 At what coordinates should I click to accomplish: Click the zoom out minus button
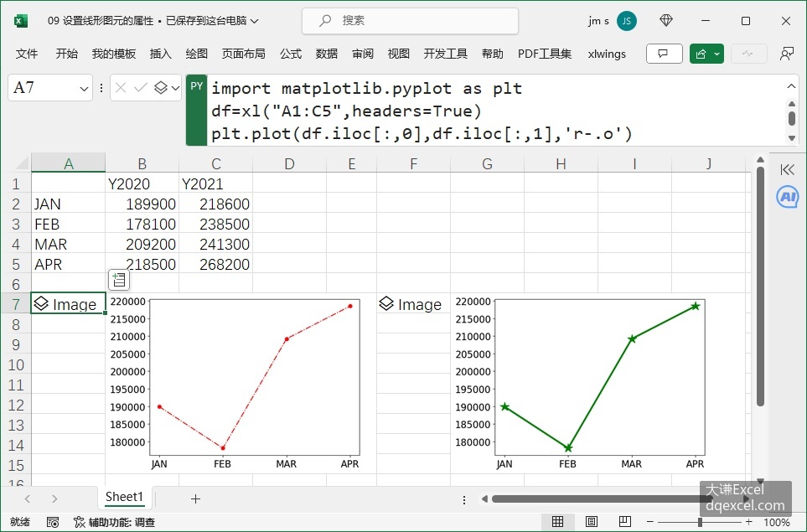coord(650,522)
